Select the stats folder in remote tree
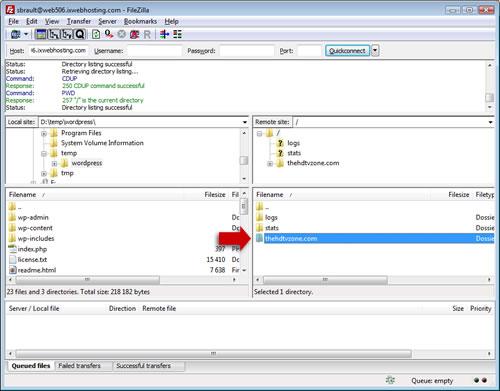This screenshot has height=391, width=500. pyautogui.click(x=294, y=153)
